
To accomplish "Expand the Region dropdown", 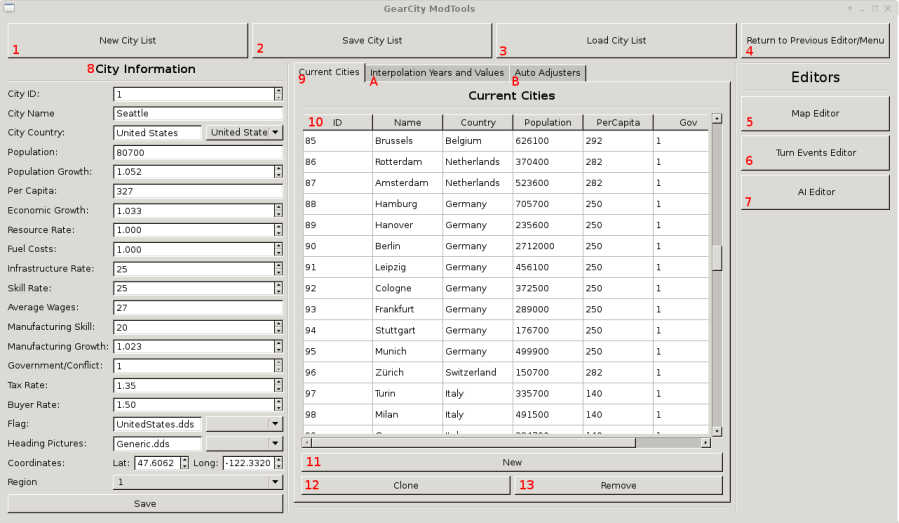I will [x=274, y=482].
